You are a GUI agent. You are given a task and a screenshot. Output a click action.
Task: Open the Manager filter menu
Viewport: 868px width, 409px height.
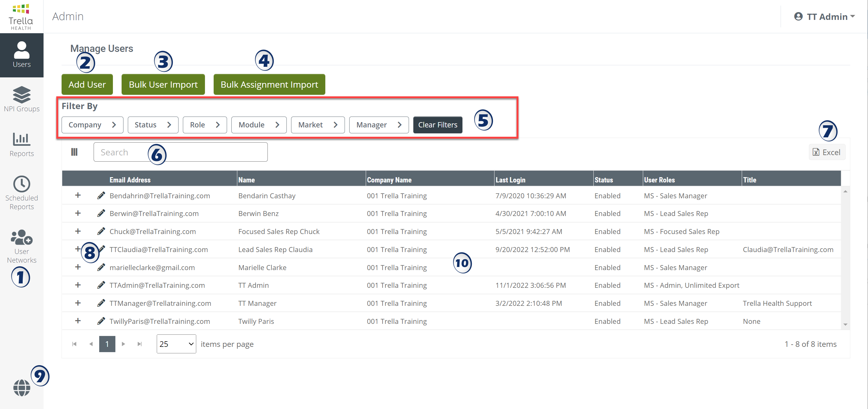point(379,125)
